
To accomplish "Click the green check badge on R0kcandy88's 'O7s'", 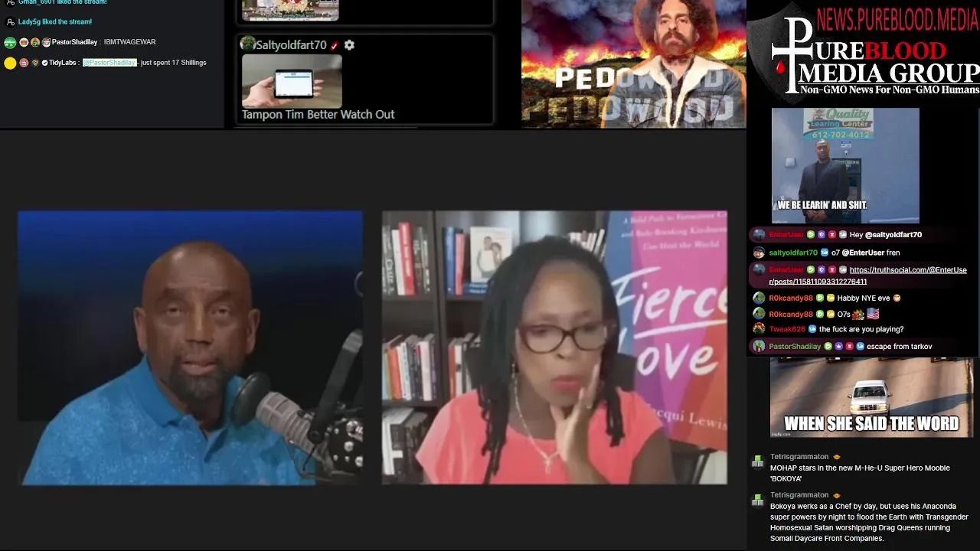I will click(820, 314).
